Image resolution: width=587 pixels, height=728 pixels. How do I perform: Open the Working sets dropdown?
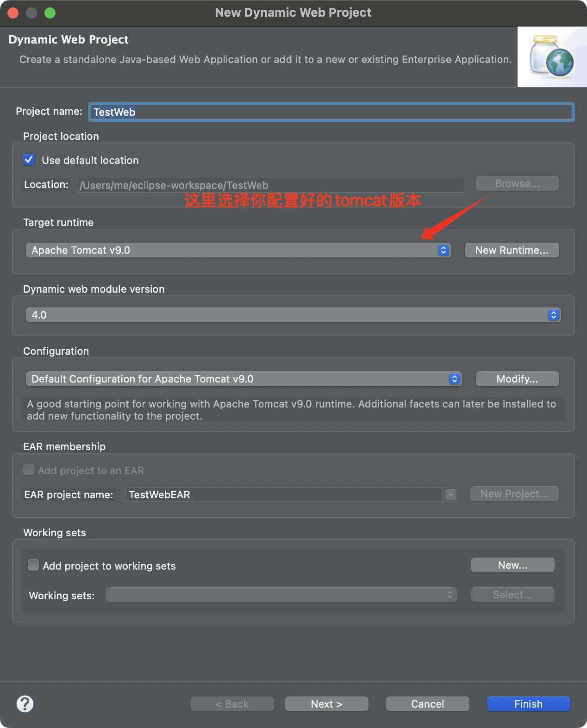(x=281, y=595)
